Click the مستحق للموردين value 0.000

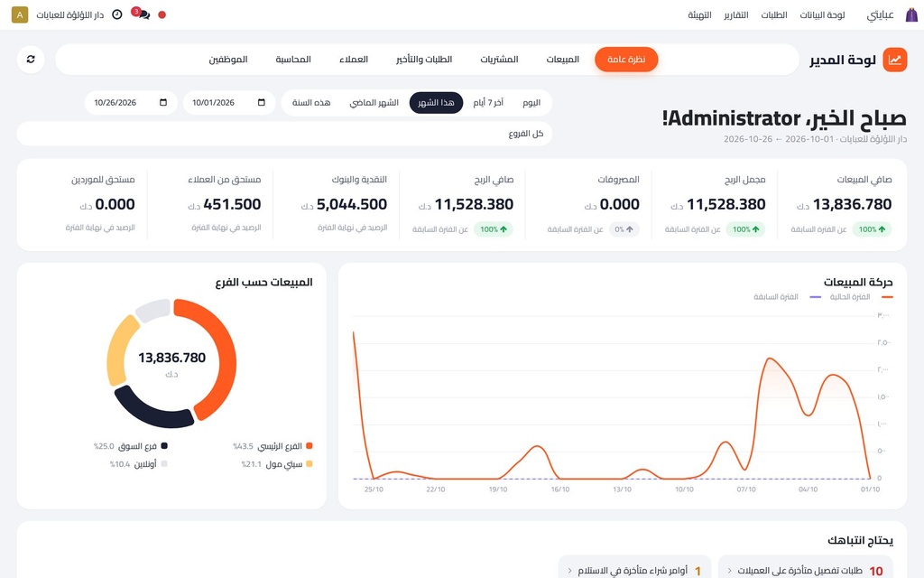115,205
